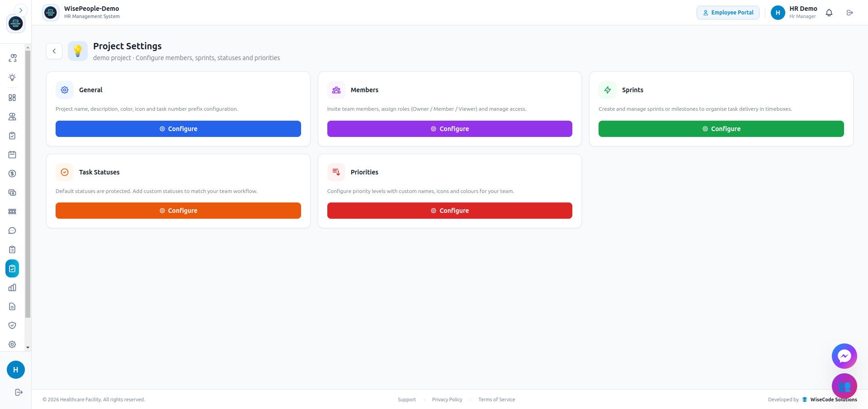Select the chat message icon in sidebar
This screenshot has width=868, height=409.
(12, 230)
